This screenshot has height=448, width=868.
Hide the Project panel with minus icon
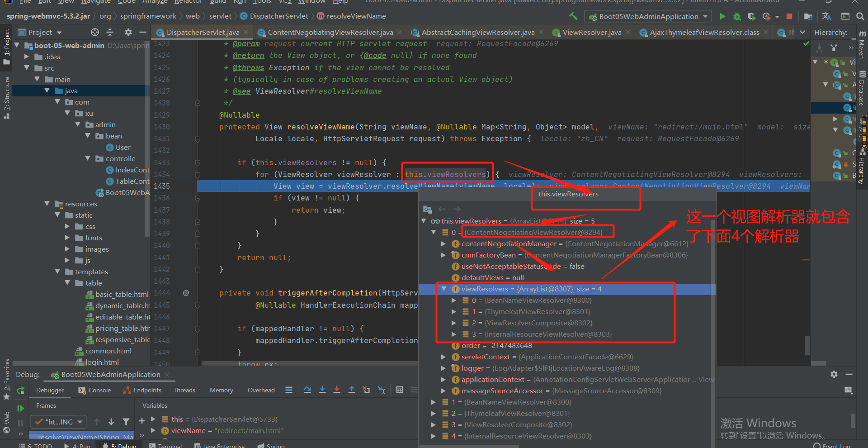143,32
